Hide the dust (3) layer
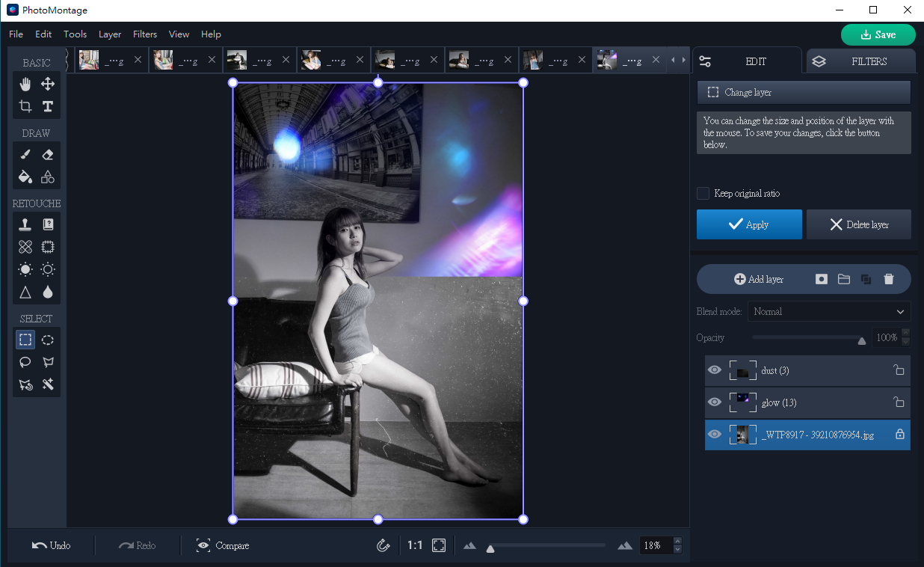The image size is (924, 567). [x=715, y=370]
